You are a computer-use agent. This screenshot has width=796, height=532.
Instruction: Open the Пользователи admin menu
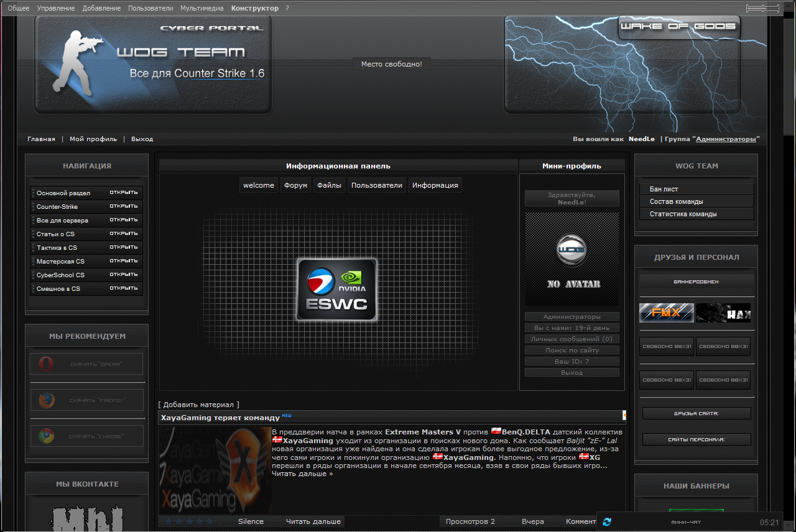tap(150, 8)
